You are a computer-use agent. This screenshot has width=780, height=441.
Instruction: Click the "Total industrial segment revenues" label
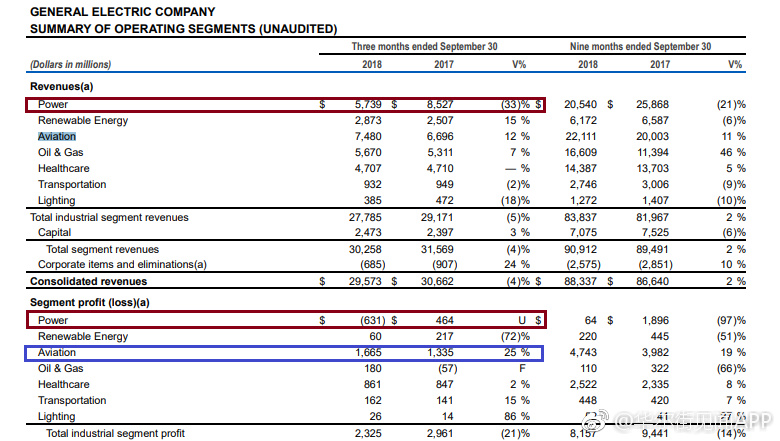(109, 217)
